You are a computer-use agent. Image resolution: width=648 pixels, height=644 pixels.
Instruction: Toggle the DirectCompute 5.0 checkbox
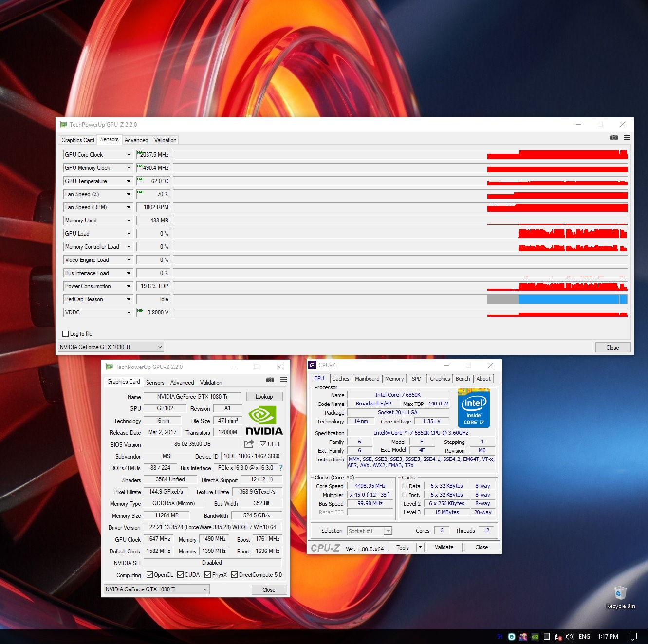point(234,575)
